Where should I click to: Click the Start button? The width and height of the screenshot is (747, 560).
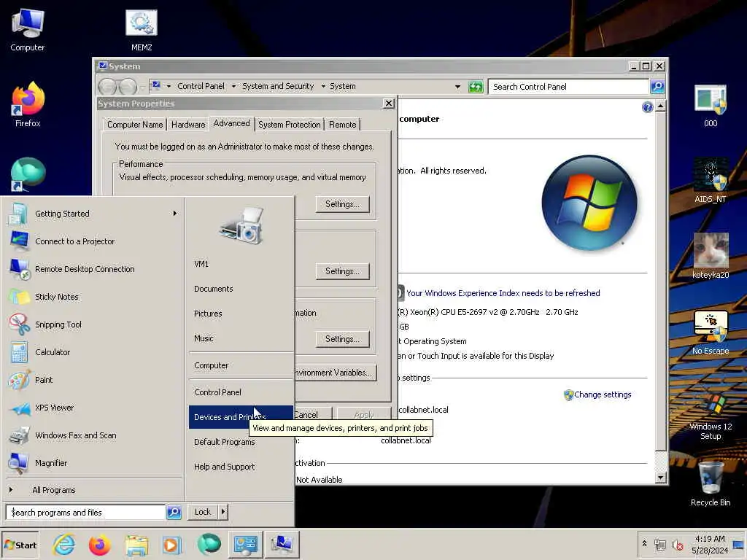20,545
